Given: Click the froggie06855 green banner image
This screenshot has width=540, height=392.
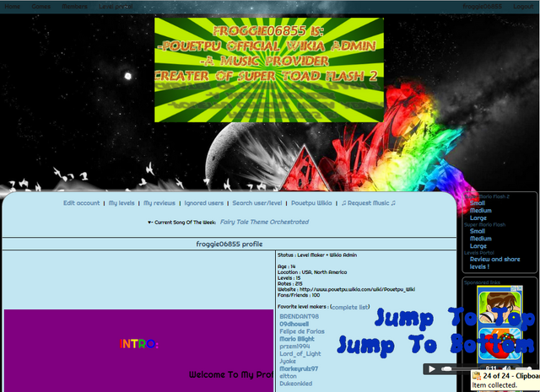Looking at the screenshot, I should (269, 70).
